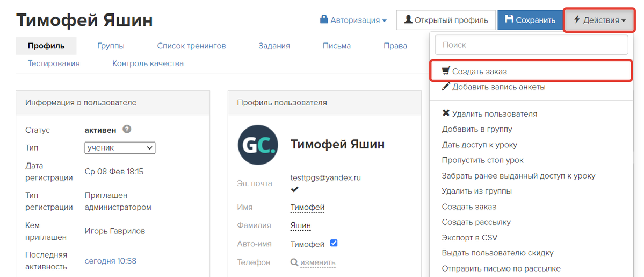Click the editable first name Тимофей
644x277 pixels.
(x=307, y=207)
